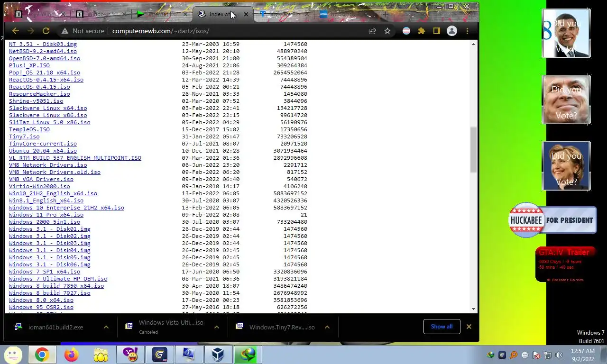Open the share page icon in address bar

[372, 31]
